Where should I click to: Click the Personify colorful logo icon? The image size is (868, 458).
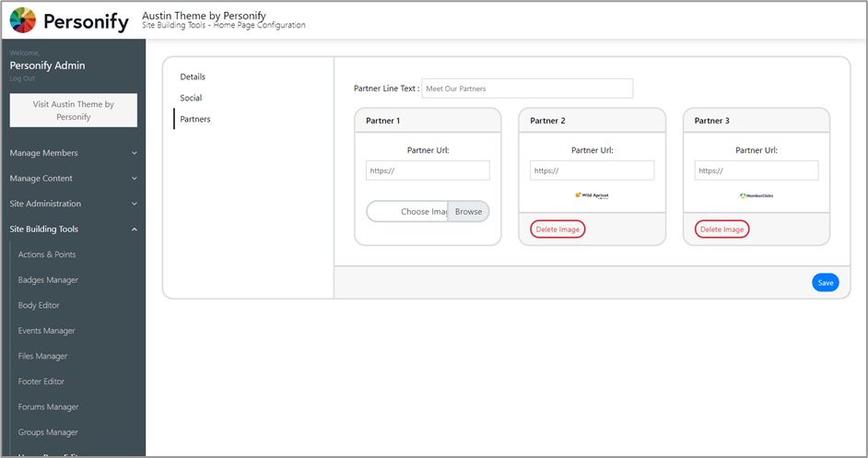click(23, 20)
